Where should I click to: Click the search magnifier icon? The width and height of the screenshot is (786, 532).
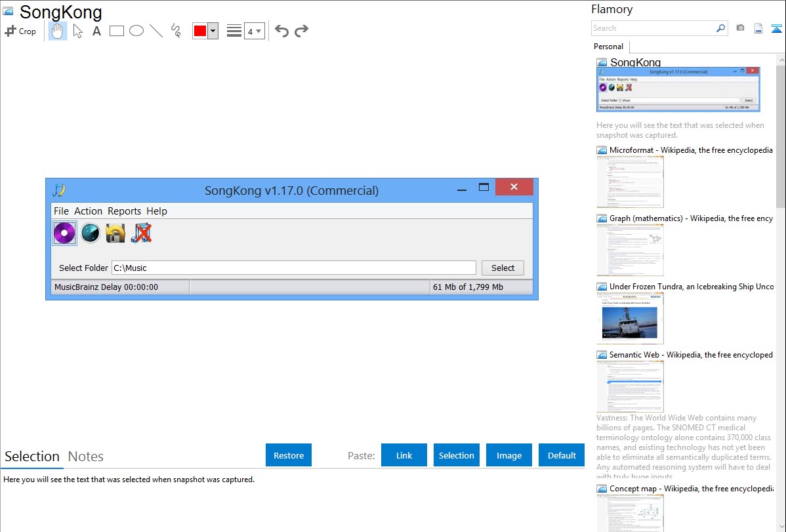click(721, 29)
